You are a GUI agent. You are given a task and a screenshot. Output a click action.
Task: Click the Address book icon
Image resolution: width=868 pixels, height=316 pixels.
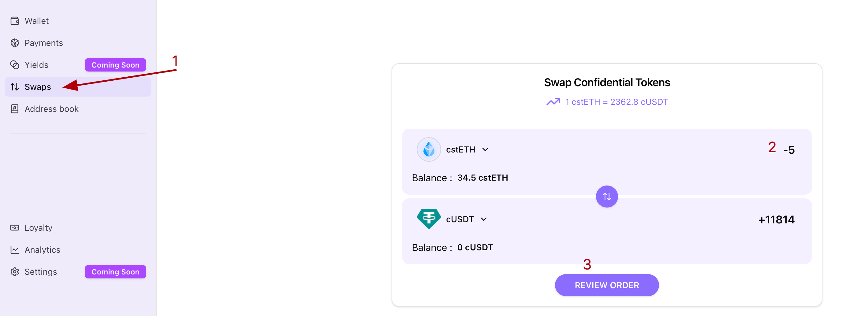pyautogui.click(x=14, y=109)
